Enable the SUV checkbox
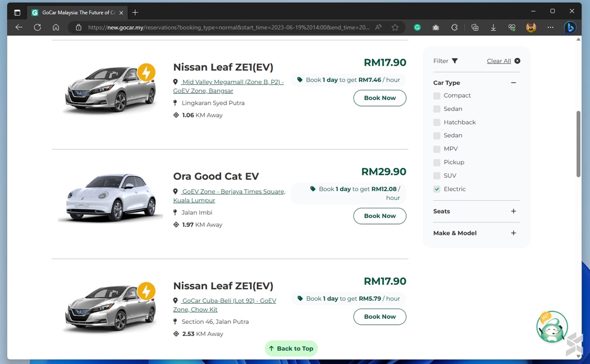 [437, 175]
